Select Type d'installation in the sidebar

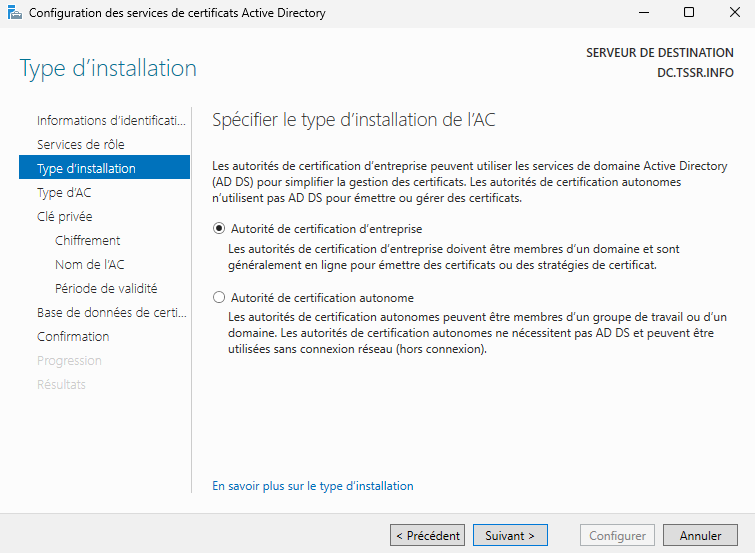[86, 168]
